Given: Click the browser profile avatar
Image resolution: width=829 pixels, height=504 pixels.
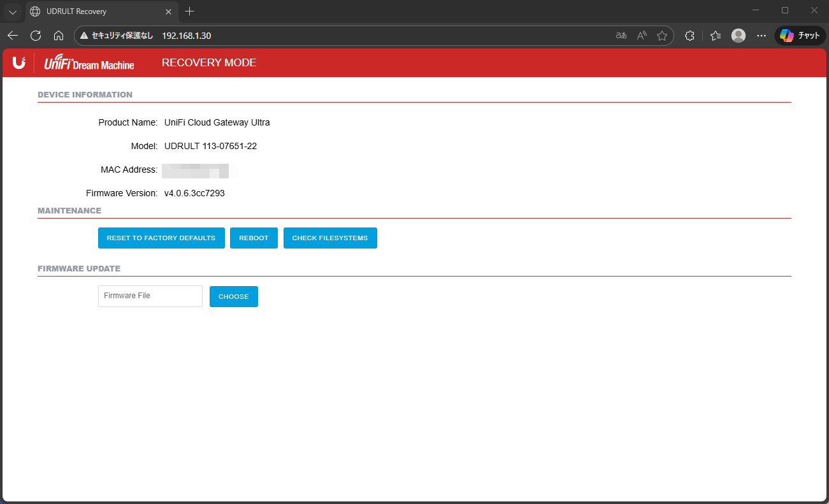Looking at the screenshot, I should [739, 36].
